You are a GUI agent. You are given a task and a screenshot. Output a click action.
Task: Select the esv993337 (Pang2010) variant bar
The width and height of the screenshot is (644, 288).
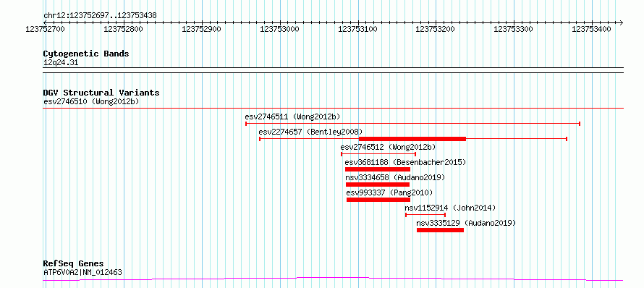(378, 200)
